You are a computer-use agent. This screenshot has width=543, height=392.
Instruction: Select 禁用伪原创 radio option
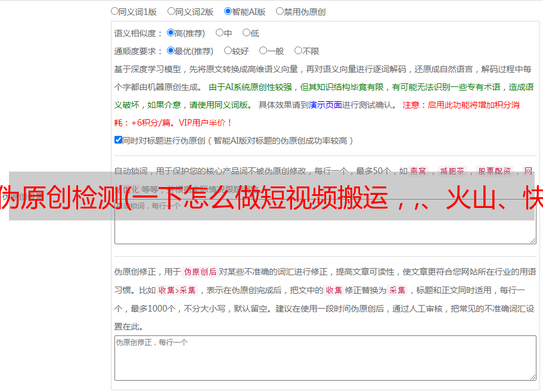pos(280,11)
